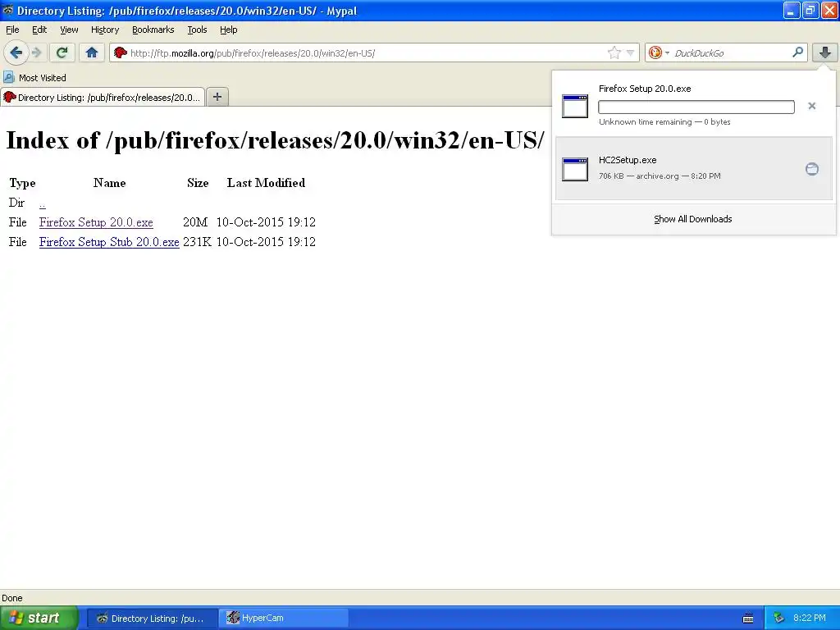Click the parent directory '..' link

tap(43, 203)
